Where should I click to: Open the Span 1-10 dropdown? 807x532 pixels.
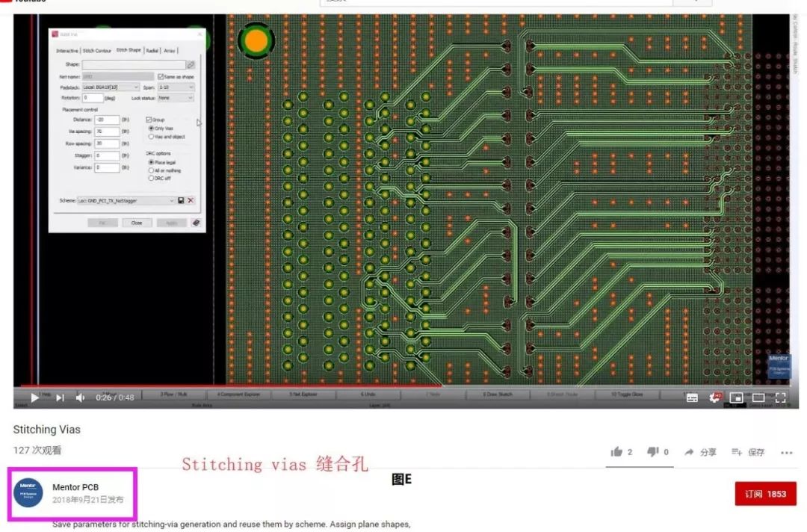tap(176, 87)
